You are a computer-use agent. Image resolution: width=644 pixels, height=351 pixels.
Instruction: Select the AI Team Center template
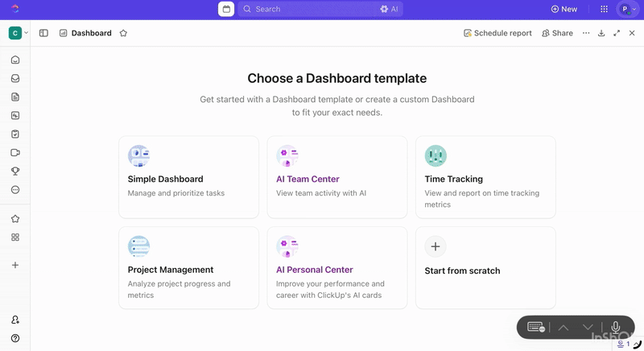tap(337, 177)
